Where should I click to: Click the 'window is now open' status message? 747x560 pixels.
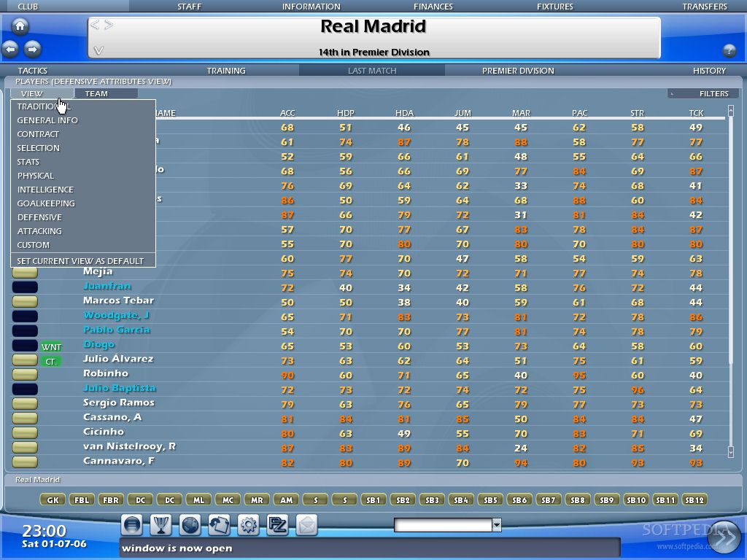tap(177, 548)
